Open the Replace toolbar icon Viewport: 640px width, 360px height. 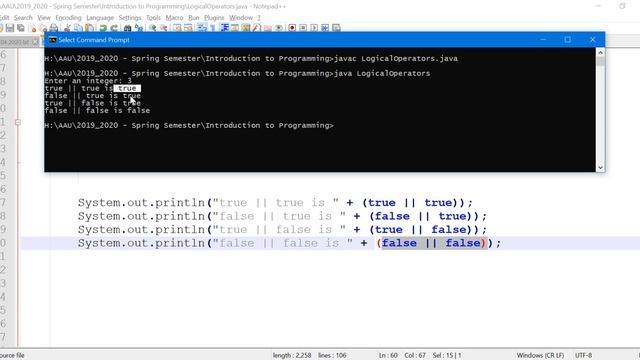click(x=138, y=28)
